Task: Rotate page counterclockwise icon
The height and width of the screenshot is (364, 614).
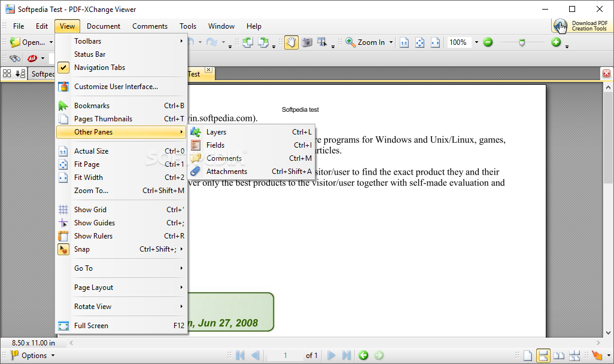Action: click(x=248, y=42)
